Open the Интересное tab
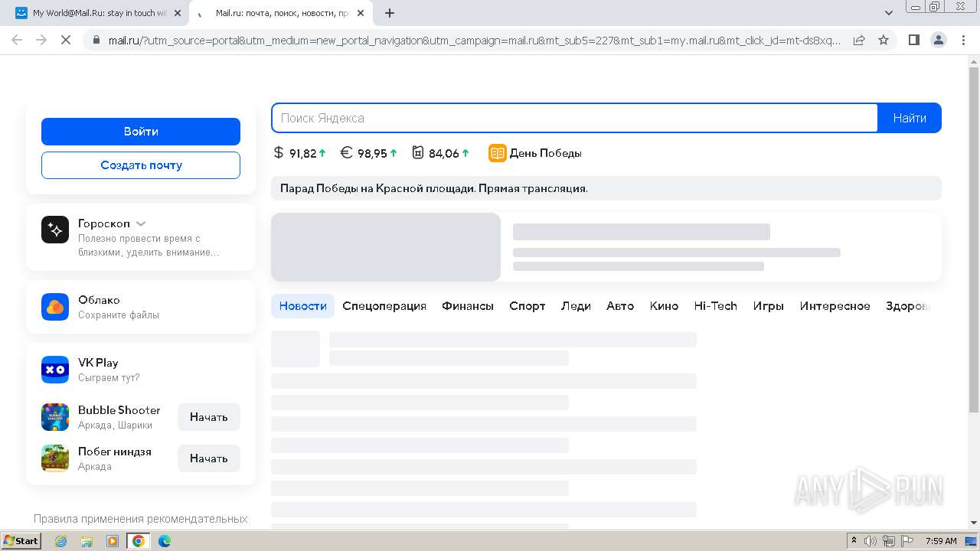Image resolution: width=980 pixels, height=551 pixels. pos(835,306)
